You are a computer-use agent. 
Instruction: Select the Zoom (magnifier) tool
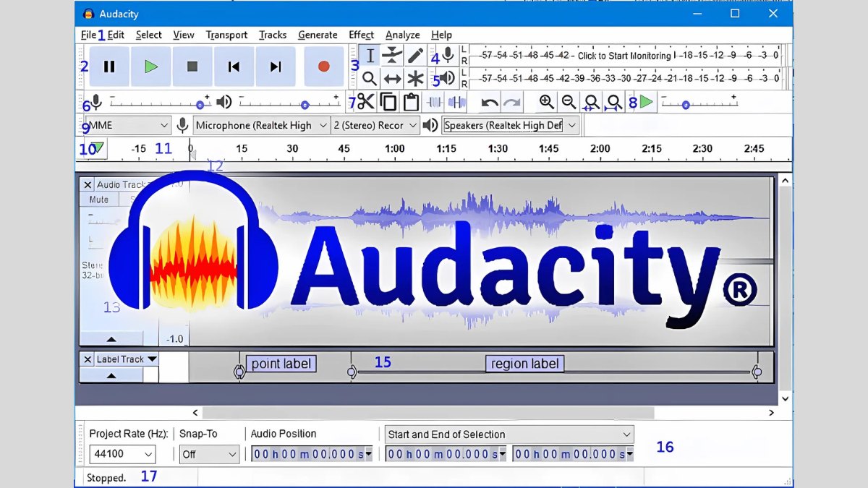370,79
